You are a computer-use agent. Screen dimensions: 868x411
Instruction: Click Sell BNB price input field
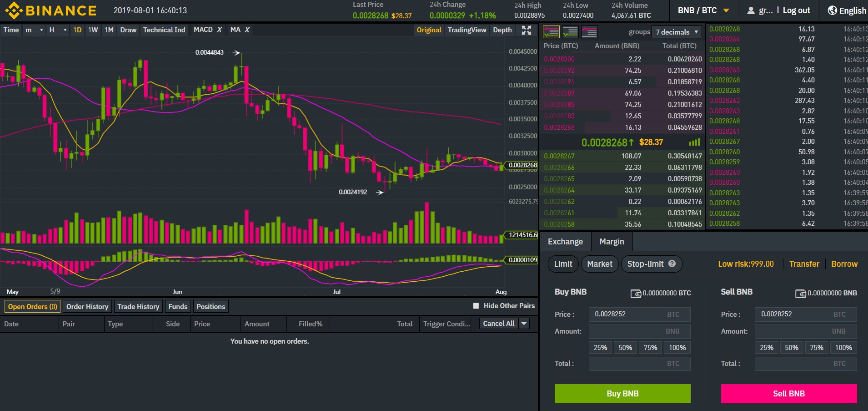[x=806, y=315]
